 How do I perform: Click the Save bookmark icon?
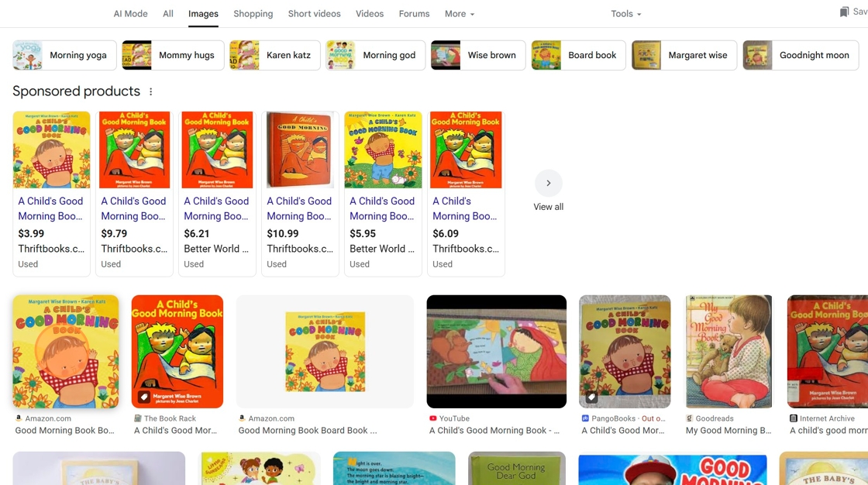(844, 12)
